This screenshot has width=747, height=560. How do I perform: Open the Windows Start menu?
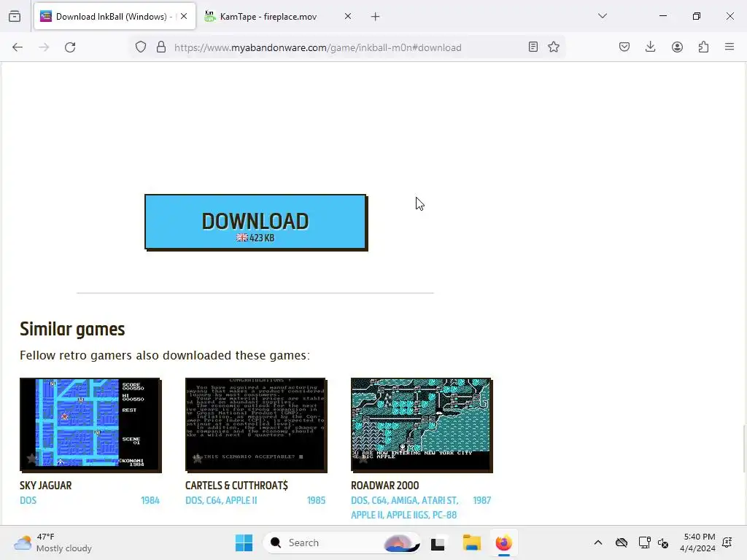[x=244, y=542]
